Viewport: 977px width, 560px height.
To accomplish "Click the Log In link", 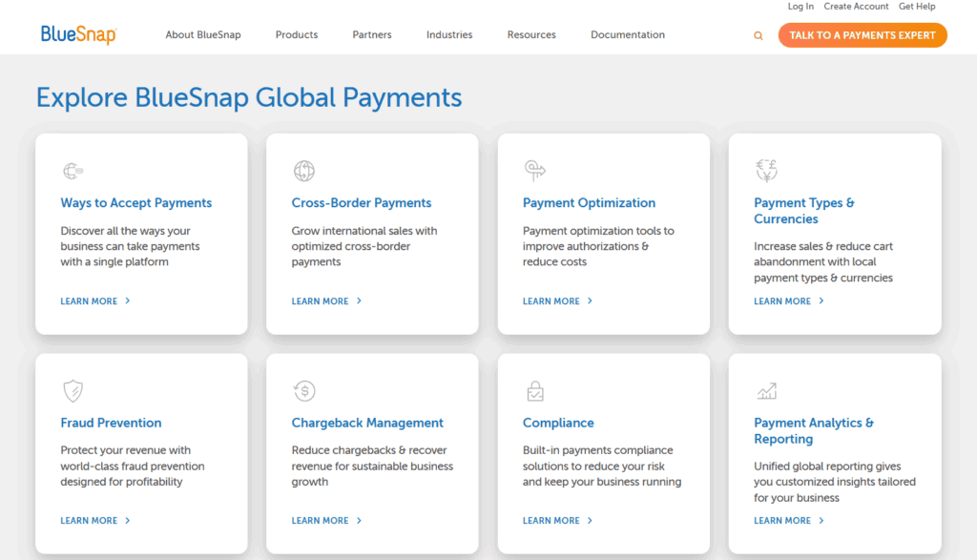I will point(800,7).
